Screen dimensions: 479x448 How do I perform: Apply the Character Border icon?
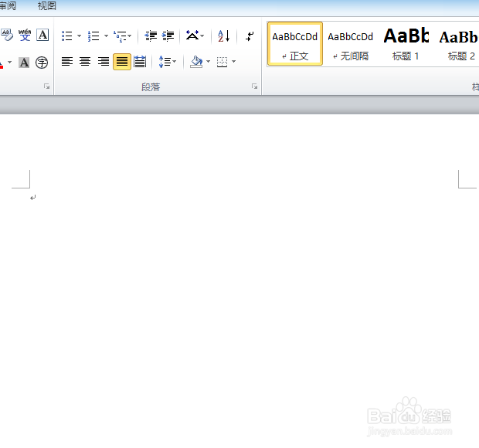[x=42, y=35]
